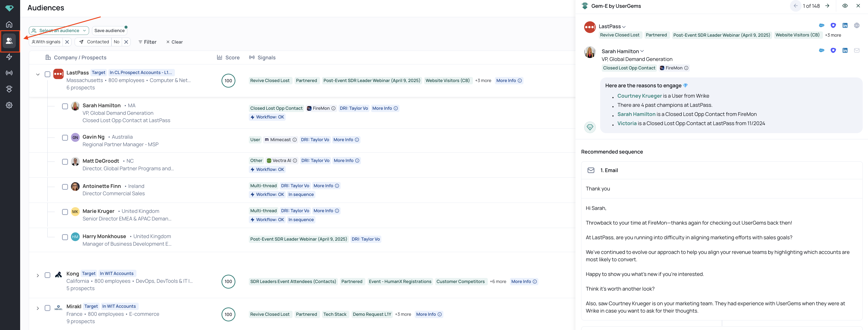The height and width of the screenshot is (330, 868).
Task: Open the lightning bolt workflows sidebar icon
Action: 9,57
